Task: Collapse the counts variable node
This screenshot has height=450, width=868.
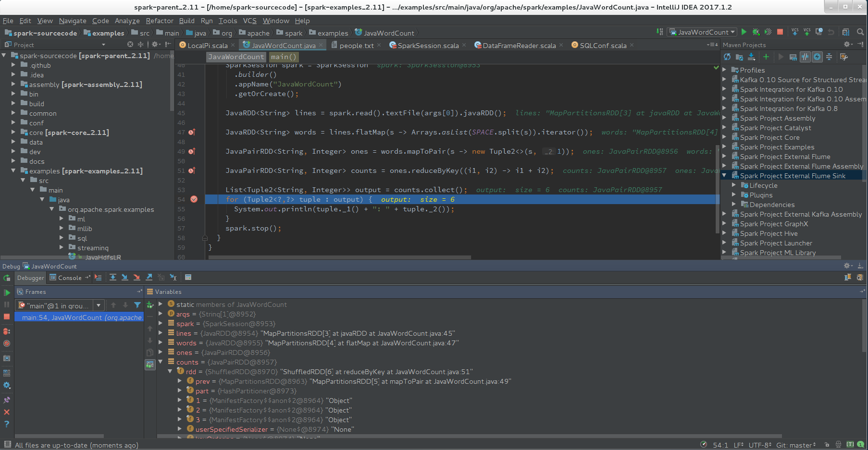Action: point(161,362)
